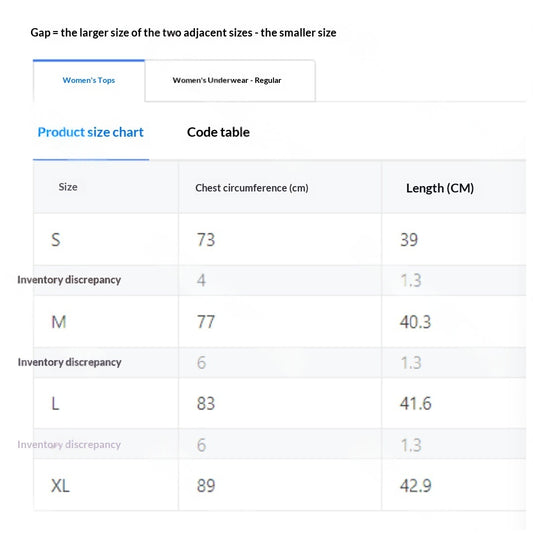533x533 pixels.
Task: Click chest value 83 for size L
Action: 206,403
